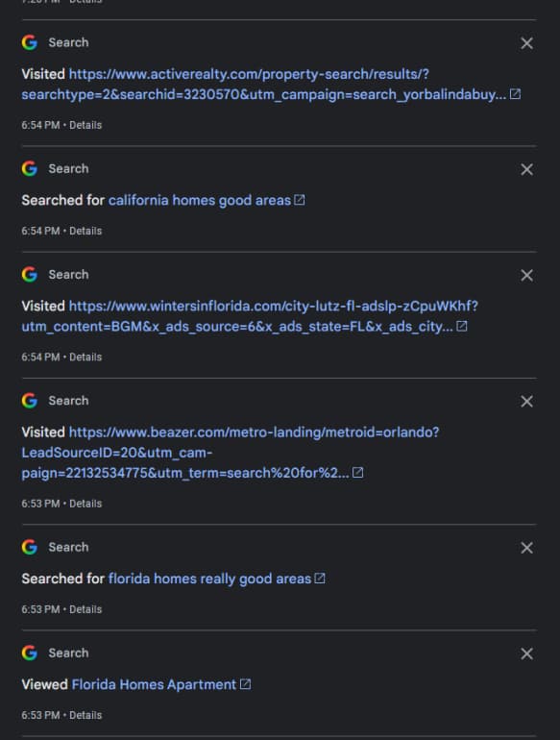Open the beazer.com metro-landing Orlando link
This screenshot has width=560, height=740.
click(x=231, y=452)
